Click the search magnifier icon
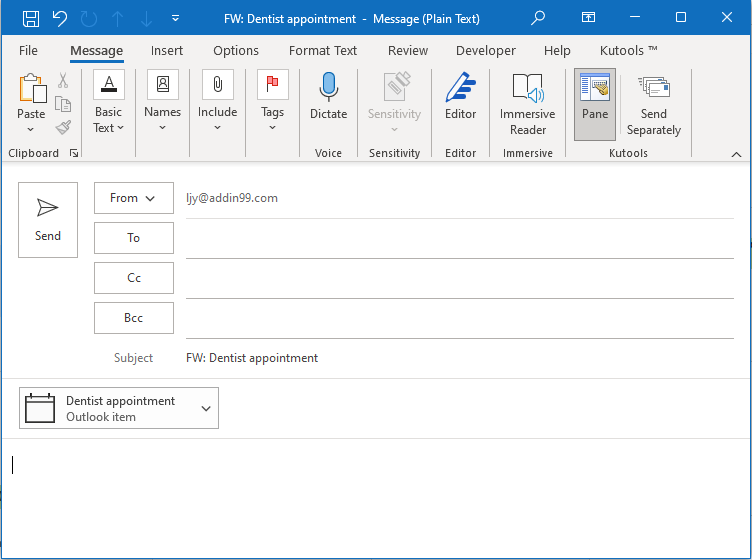This screenshot has width=752, height=560. [x=538, y=18]
